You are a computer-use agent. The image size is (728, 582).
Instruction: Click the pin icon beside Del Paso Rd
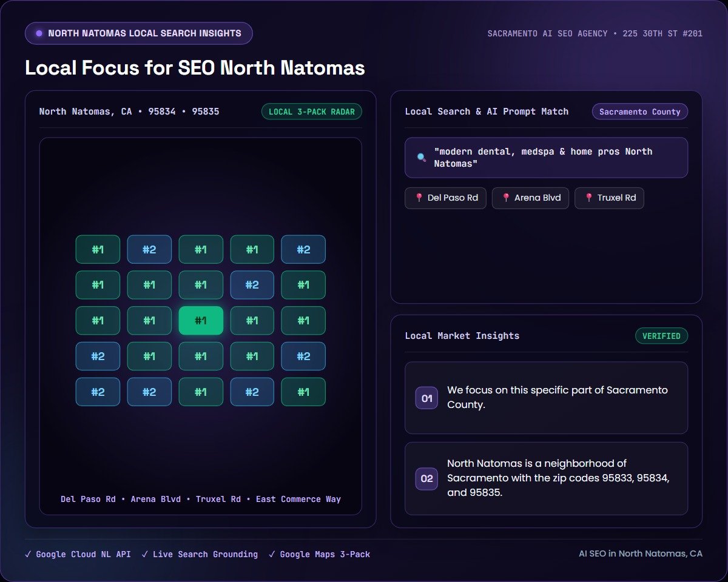pos(419,198)
